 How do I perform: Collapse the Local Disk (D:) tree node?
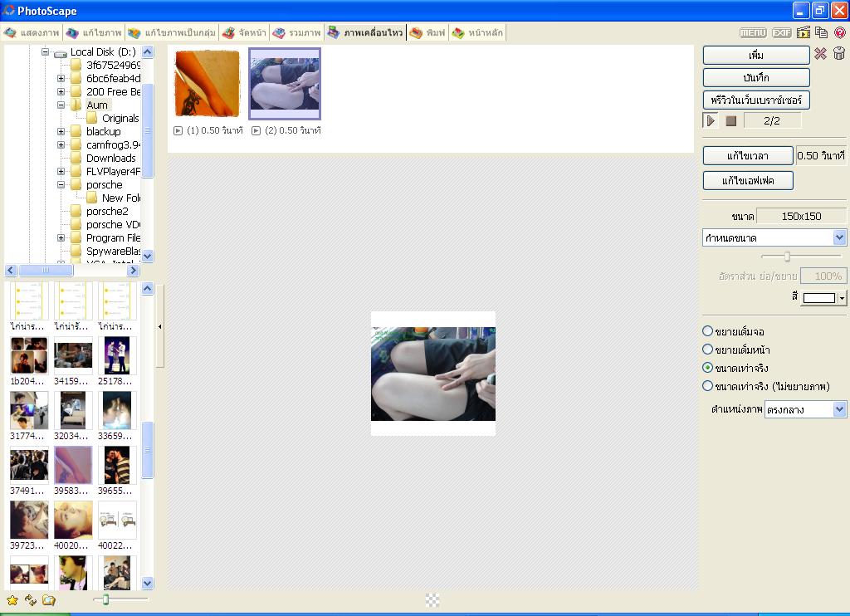(x=46, y=52)
